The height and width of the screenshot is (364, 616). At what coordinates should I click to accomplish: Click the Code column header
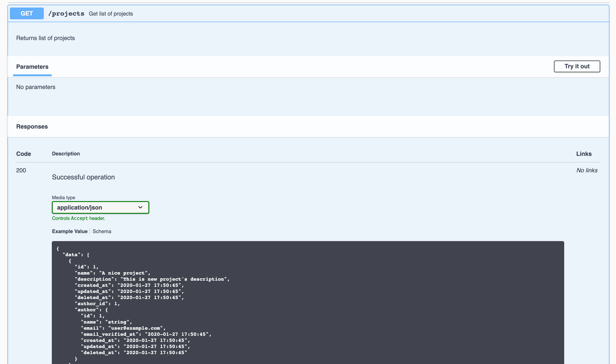24,154
